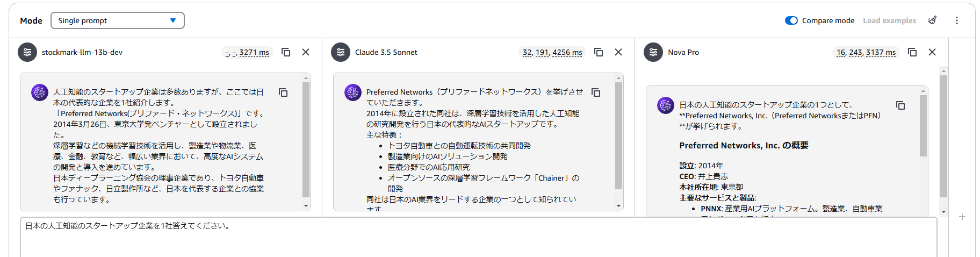Viewport: 980px width, 257px height.
Task: Click the '製造業向けのAIソリューション開発' bullet
Action: (448, 156)
